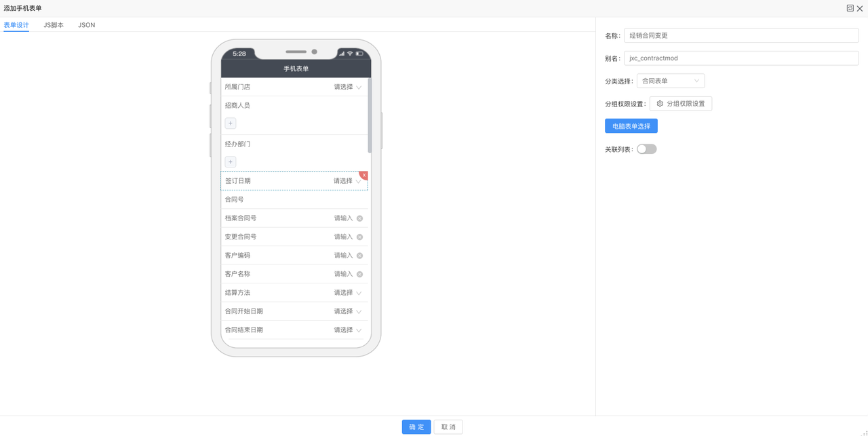
Task: Click the plus icon under 经办部门
Action: [x=231, y=162]
